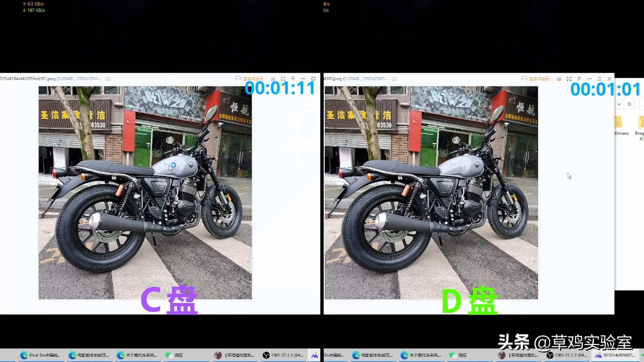Open 关于摩托车 Edge window on right taskbar
644x362 pixels.
click(421, 355)
